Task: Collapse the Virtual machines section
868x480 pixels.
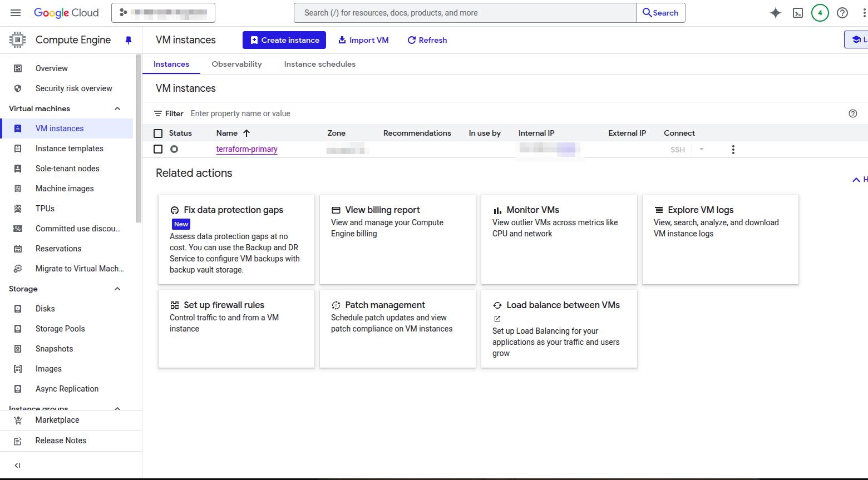Action: (117, 108)
